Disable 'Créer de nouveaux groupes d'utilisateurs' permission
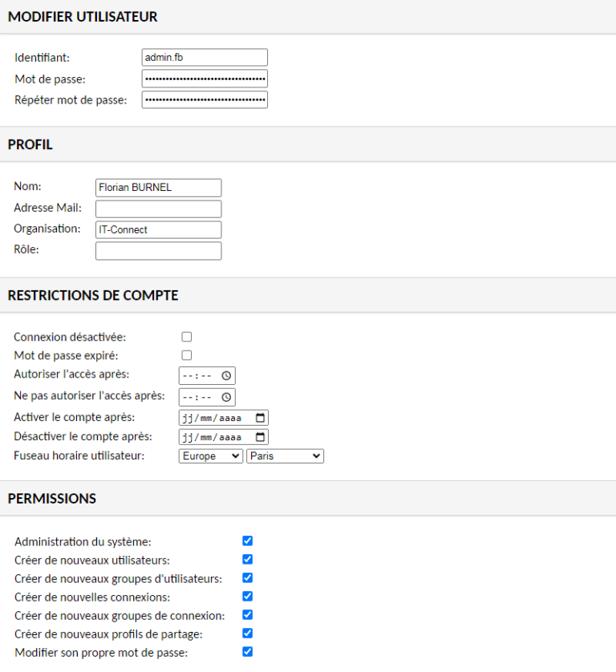 tap(247, 577)
